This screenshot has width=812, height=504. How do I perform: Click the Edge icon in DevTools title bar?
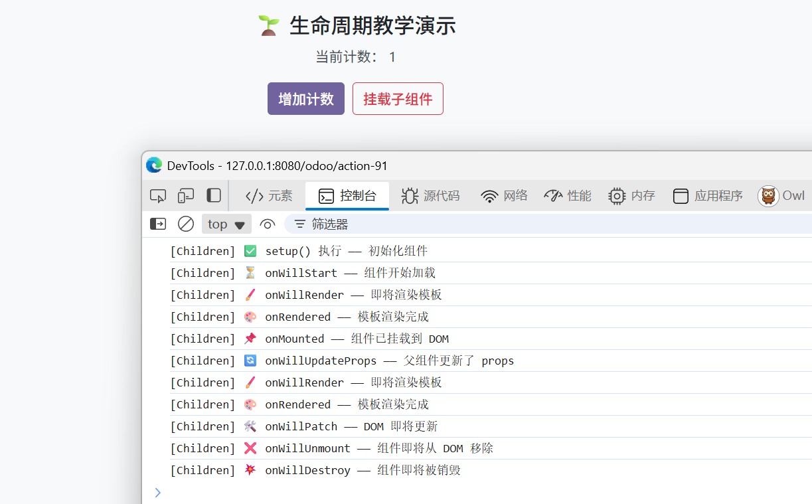154,165
